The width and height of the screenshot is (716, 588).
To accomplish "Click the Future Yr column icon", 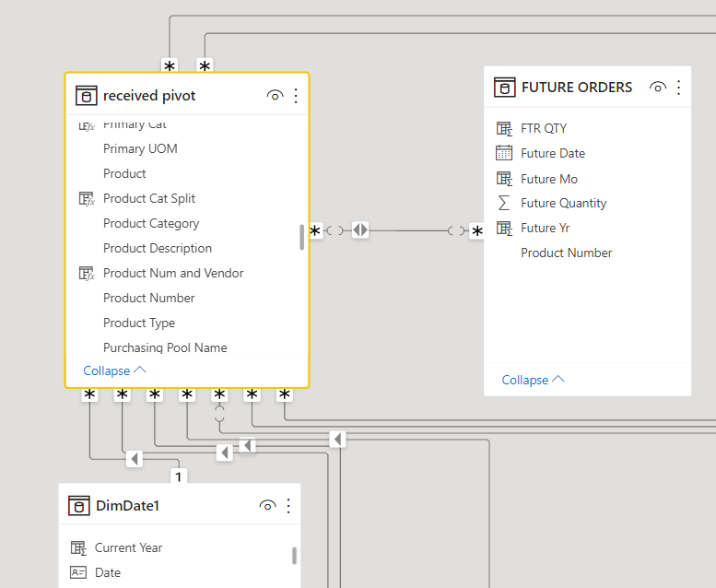I will (504, 228).
